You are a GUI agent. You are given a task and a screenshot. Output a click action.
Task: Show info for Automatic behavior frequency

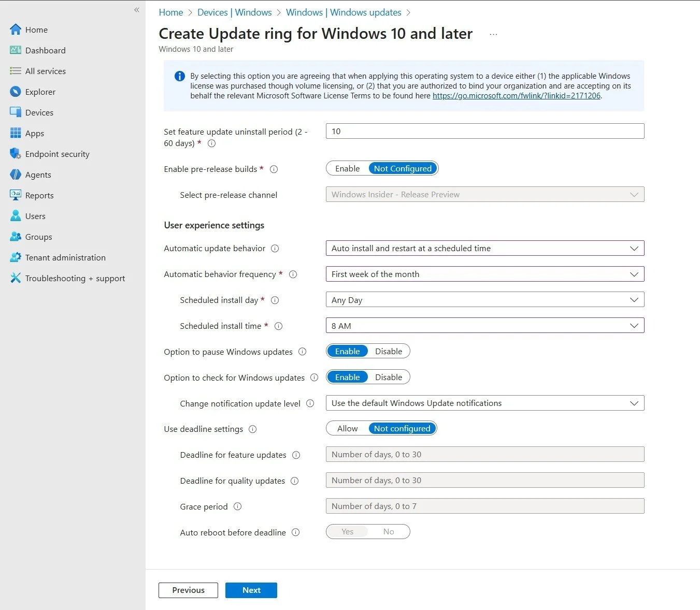pos(293,274)
